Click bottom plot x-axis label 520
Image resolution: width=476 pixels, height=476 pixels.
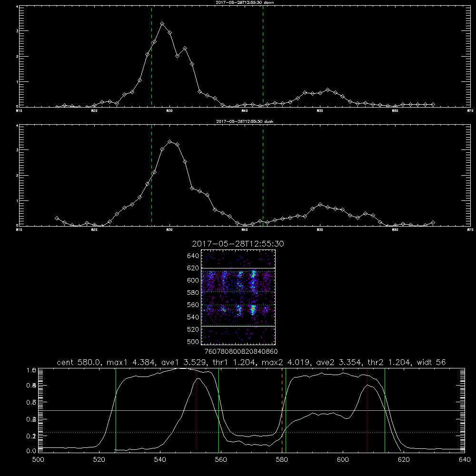[99, 460]
